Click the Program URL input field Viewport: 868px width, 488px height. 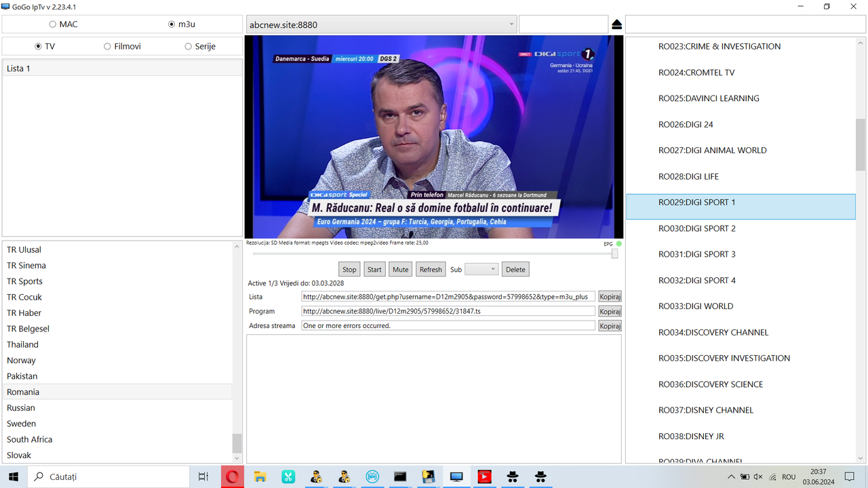coord(448,311)
